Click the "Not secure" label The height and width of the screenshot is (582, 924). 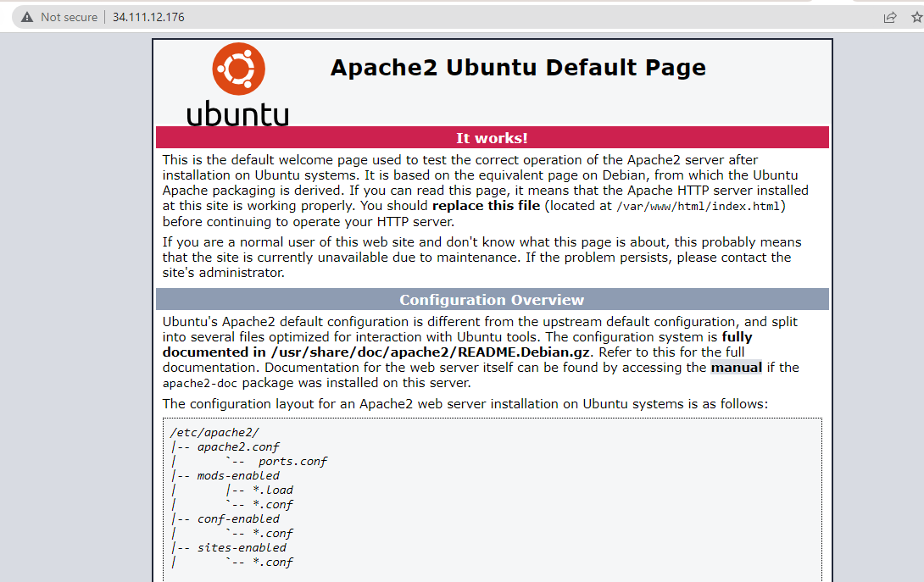[69, 17]
